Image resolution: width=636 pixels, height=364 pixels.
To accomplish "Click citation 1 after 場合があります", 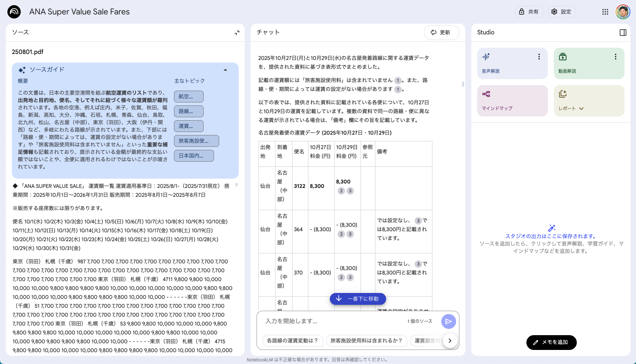I will pyautogui.click(x=398, y=89).
